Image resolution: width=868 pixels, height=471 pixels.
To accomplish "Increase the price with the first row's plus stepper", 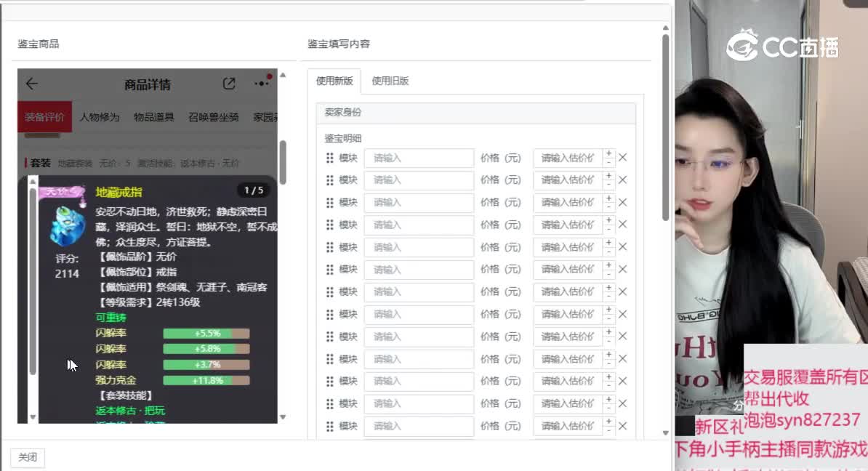I will (x=609, y=153).
